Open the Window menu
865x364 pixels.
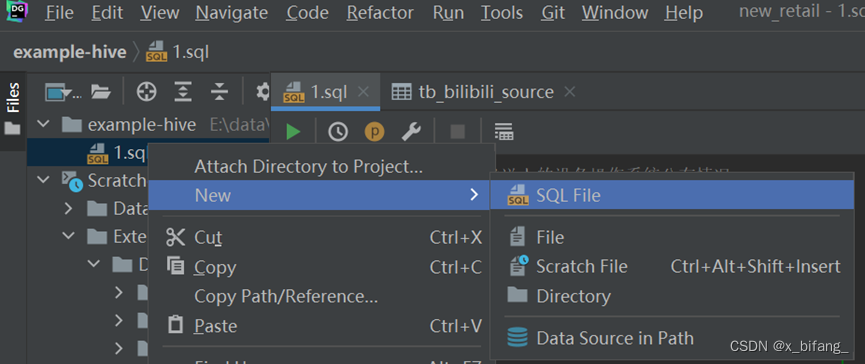click(615, 12)
